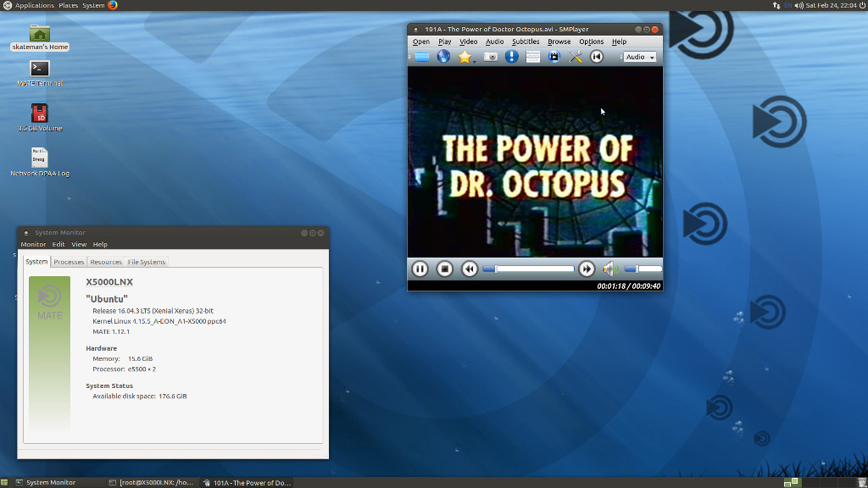
Task: Click the globe open-URL icon in SMPlayer
Action: click(x=443, y=57)
